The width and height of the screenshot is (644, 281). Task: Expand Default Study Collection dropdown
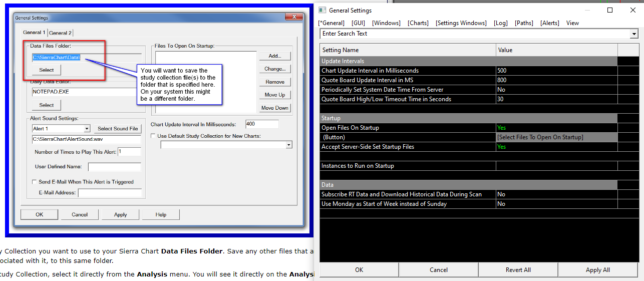pos(288,145)
